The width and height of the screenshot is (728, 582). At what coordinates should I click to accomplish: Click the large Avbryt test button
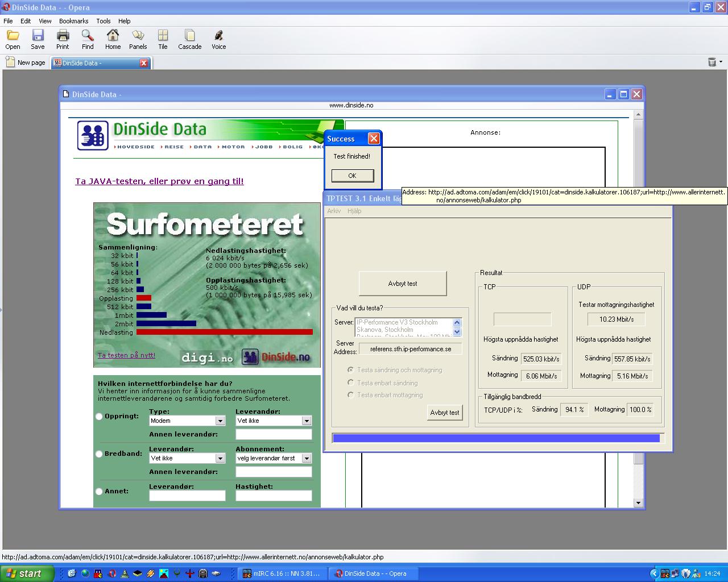coord(403,284)
